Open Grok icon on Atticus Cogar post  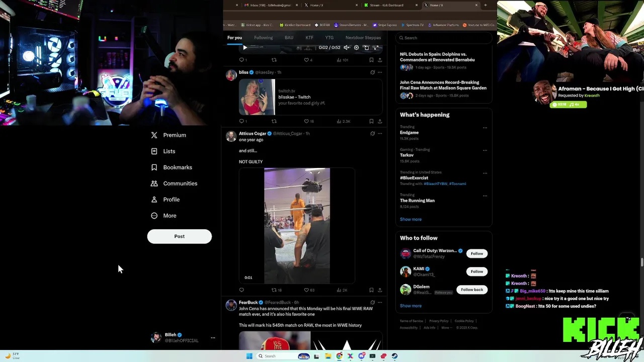(372, 134)
